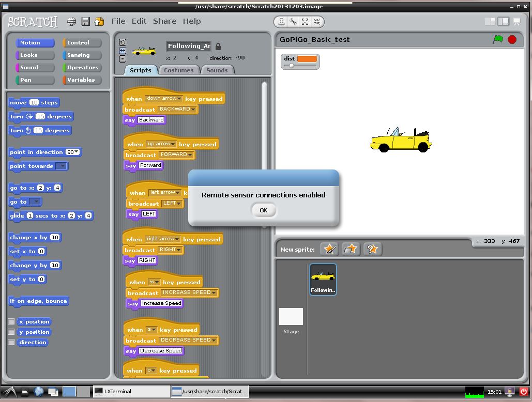Viewport: 532px width, 402px height.
Task: Choose new sprite from file
Action: (x=351, y=249)
